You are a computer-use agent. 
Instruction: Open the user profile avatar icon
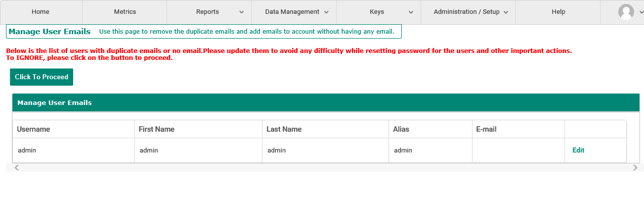[x=626, y=12]
